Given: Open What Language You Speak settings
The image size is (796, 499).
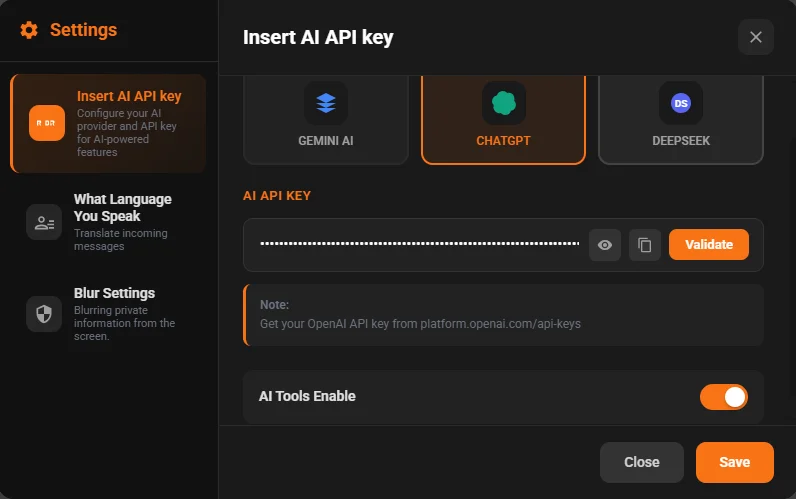Looking at the screenshot, I should click(x=122, y=207).
